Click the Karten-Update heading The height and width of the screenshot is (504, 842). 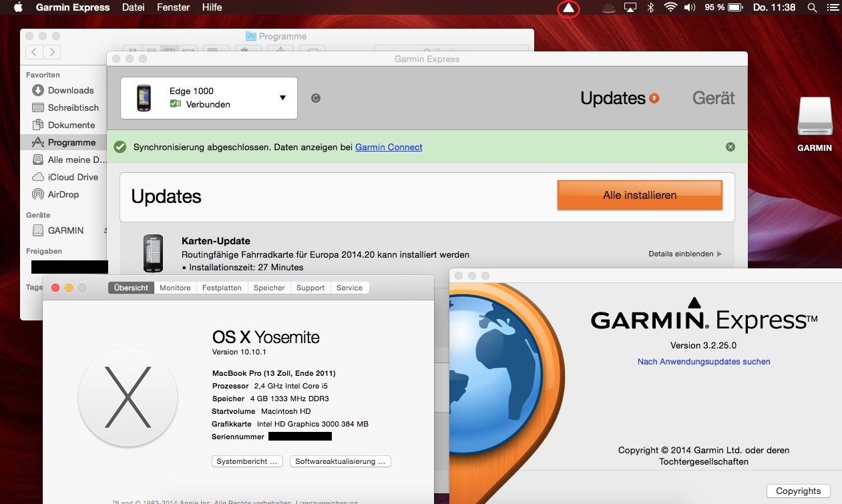(216, 241)
